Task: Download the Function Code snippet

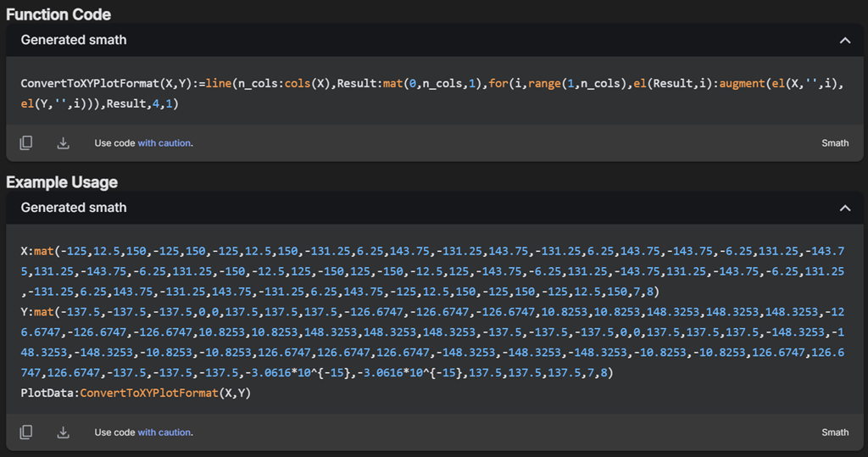Action: coord(63,143)
